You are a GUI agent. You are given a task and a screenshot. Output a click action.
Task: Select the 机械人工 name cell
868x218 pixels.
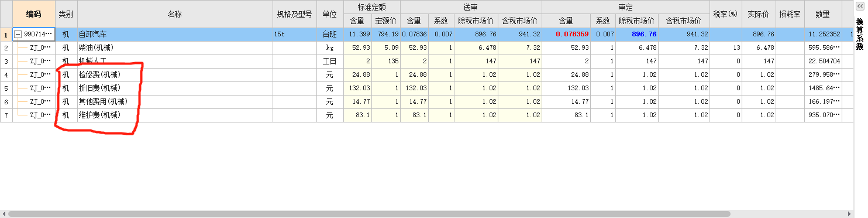coord(175,61)
